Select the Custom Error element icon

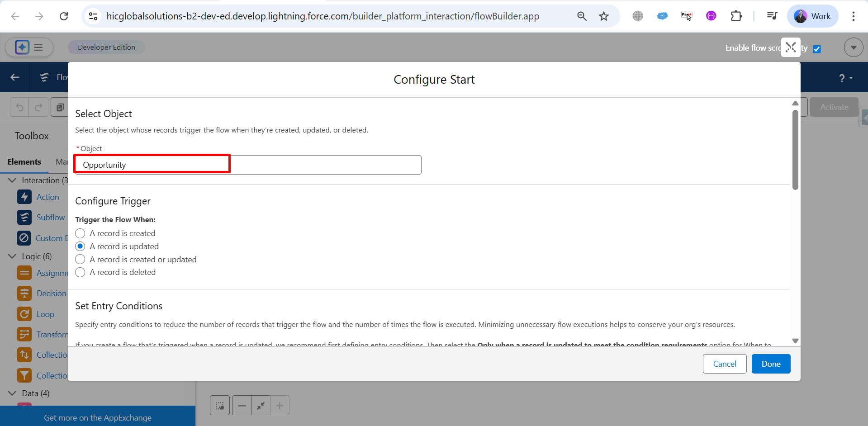click(x=24, y=238)
